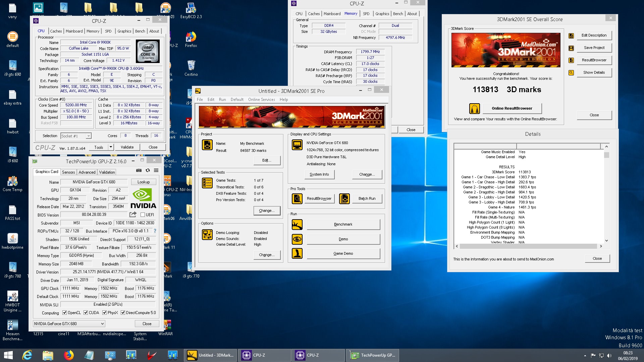The image size is (644, 362).
Task: Click the Save Project floppy icon
Action: coord(571,48)
